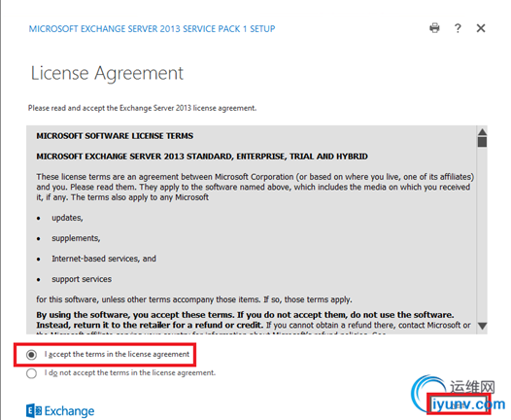511x420 pixels.
Task: Select 'I do not accept the terms' option
Action: (32, 373)
